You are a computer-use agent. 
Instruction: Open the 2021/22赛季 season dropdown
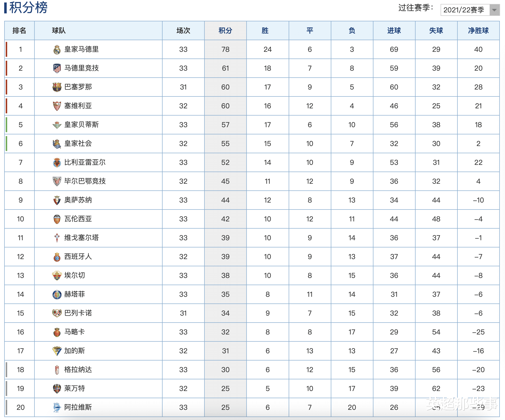470,10
